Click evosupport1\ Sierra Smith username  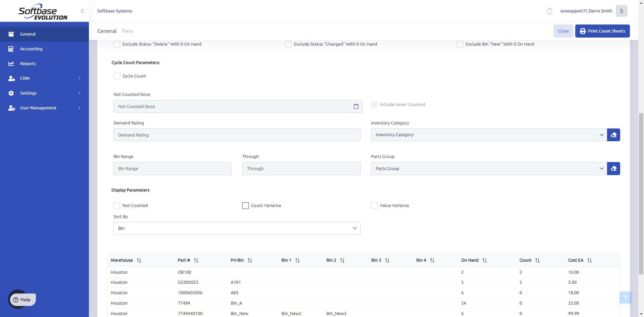(586, 11)
